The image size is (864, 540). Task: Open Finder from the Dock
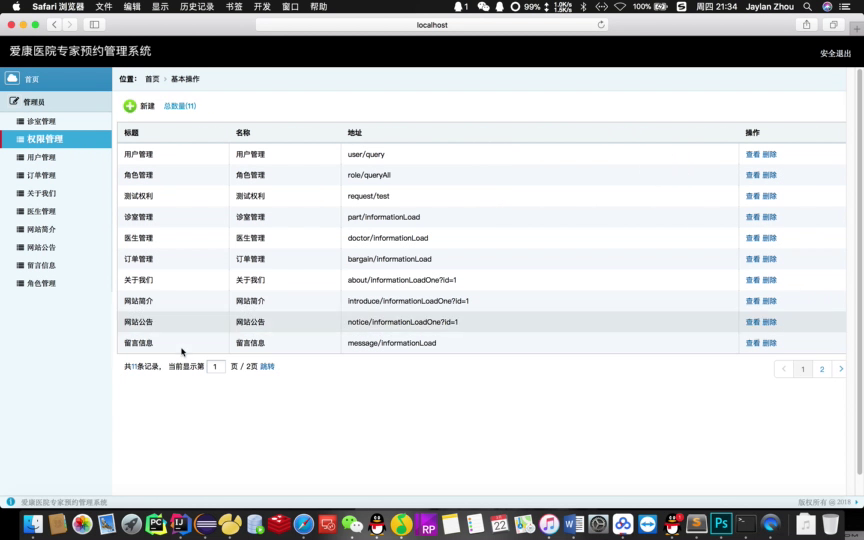coord(33,523)
